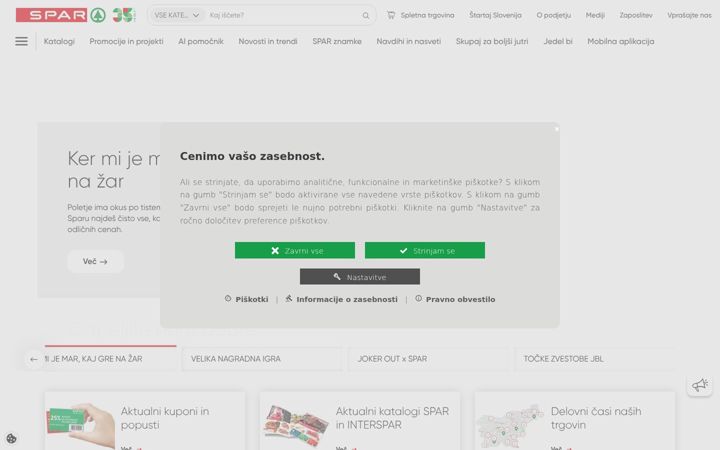Click the Piškotki info icon
The image size is (720, 450).
click(x=228, y=298)
